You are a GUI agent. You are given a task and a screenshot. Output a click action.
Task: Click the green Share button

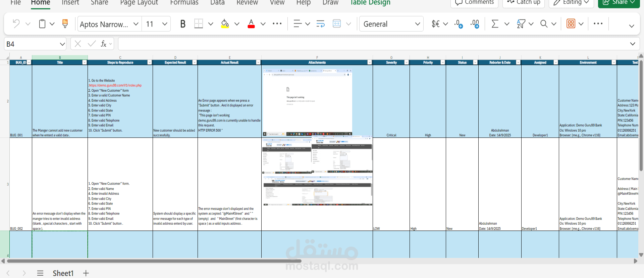pyautogui.click(x=619, y=3)
